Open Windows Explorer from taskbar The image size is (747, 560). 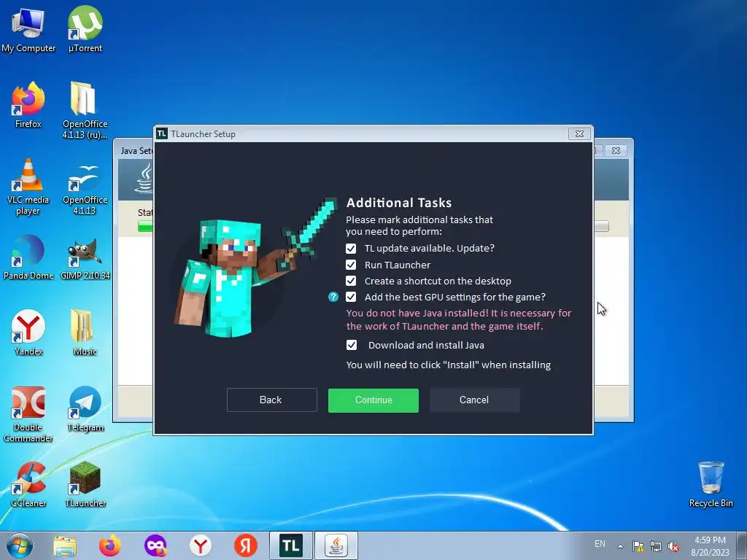point(65,545)
